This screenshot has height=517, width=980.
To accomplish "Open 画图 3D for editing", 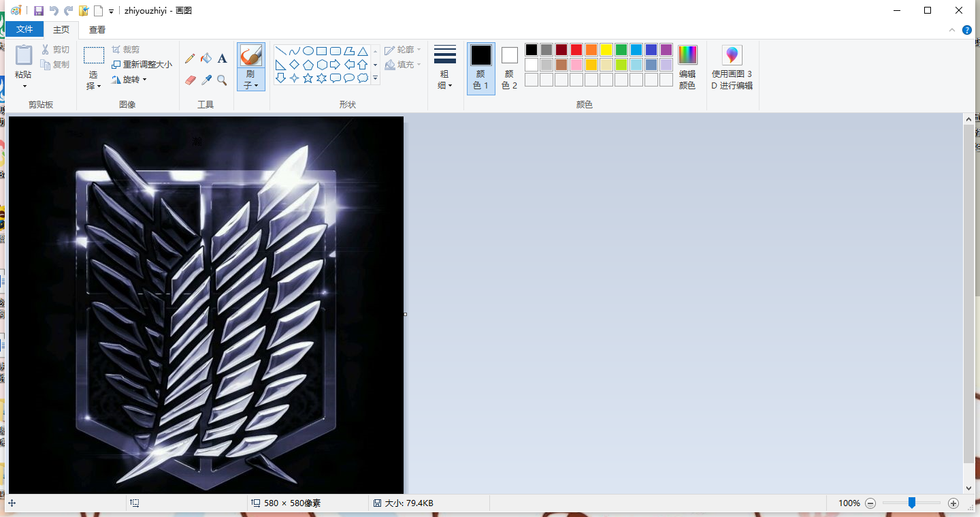I will click(x=732, y=65).
